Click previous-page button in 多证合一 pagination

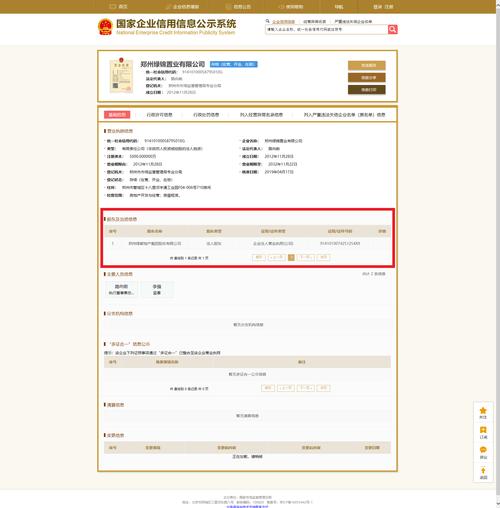[286, 388]
